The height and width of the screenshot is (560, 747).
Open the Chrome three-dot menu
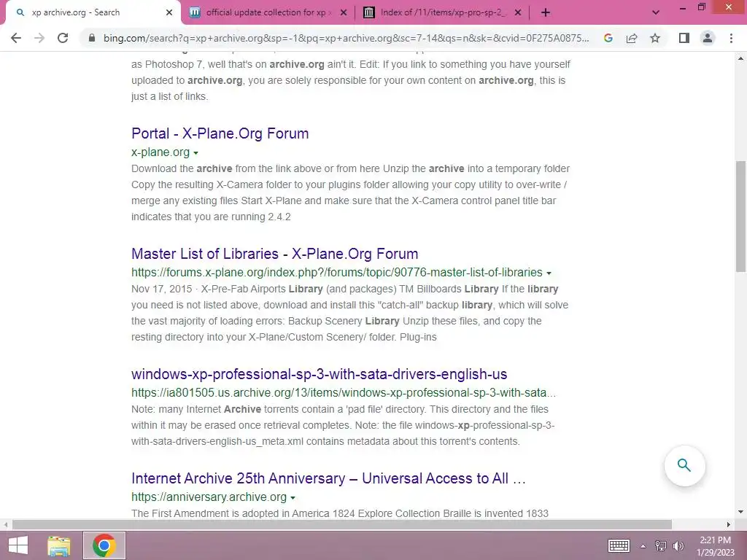pyautogui.click(x=731, y=38)
